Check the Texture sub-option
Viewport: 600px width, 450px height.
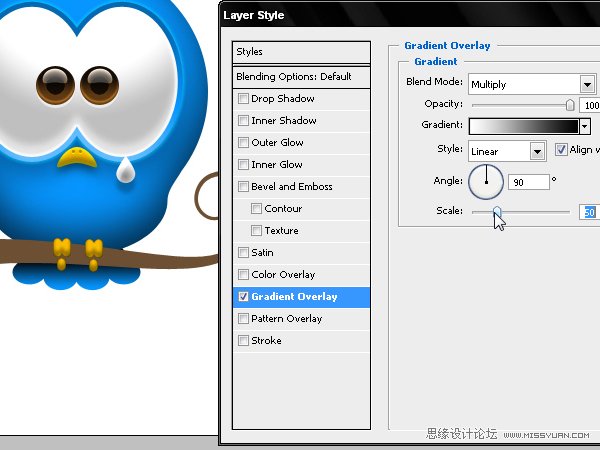point(256,230)
